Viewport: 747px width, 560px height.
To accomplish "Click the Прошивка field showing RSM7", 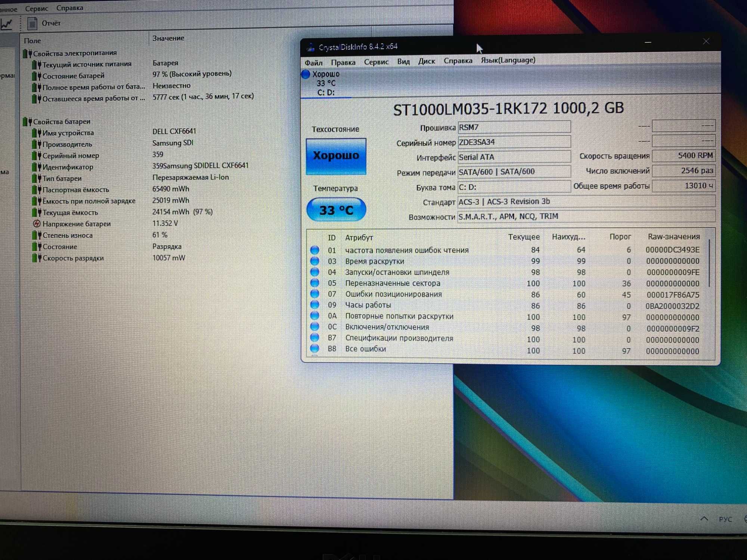I will pos(514,127).
